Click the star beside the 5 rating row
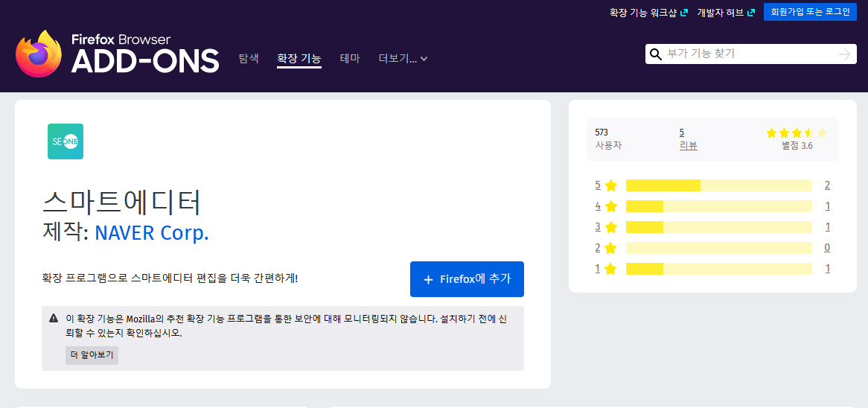The height and width of the screenshot is (408, 868). pos(611,185)
